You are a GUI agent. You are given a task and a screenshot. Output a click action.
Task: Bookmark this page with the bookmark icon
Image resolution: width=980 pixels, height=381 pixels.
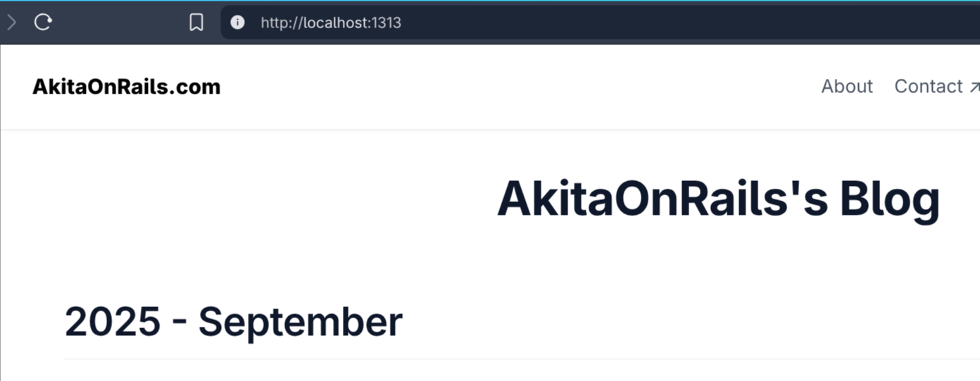pyautogui.click(x=196, y=23)
